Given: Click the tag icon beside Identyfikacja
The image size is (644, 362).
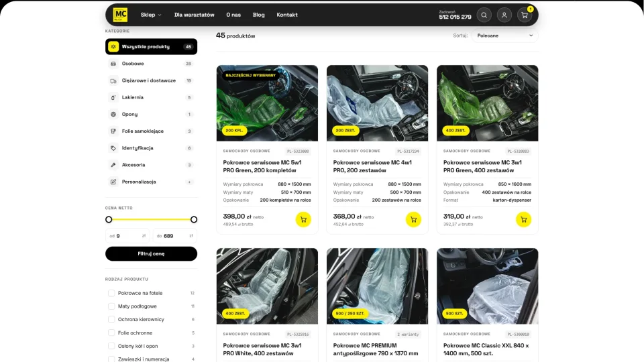Looking at the screenshot, I should click(x=113, y=148).
